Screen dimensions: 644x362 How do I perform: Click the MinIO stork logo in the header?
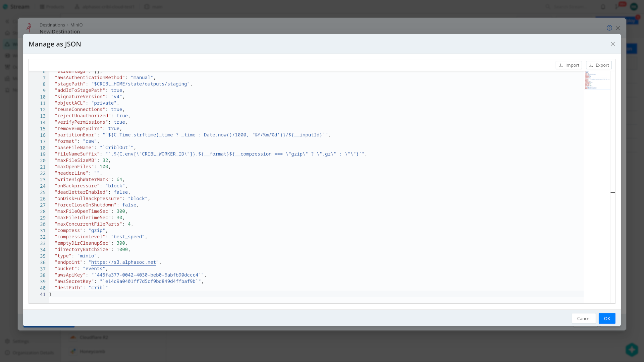point(29,28)
